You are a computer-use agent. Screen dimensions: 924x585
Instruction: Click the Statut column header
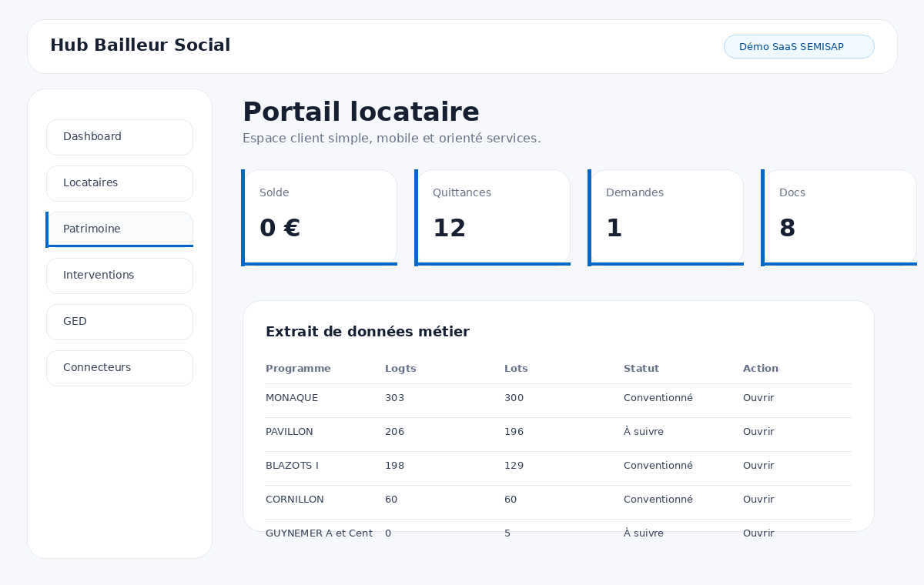pos(641,369)
